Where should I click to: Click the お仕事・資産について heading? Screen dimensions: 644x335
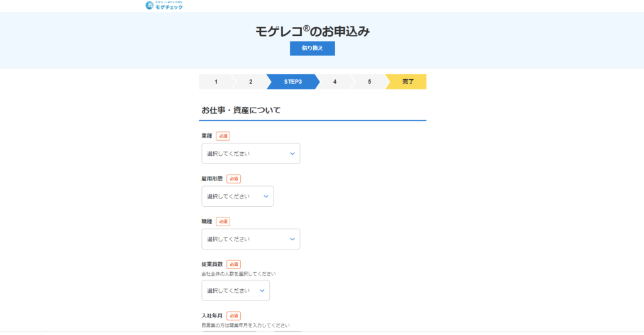(241, 110)
